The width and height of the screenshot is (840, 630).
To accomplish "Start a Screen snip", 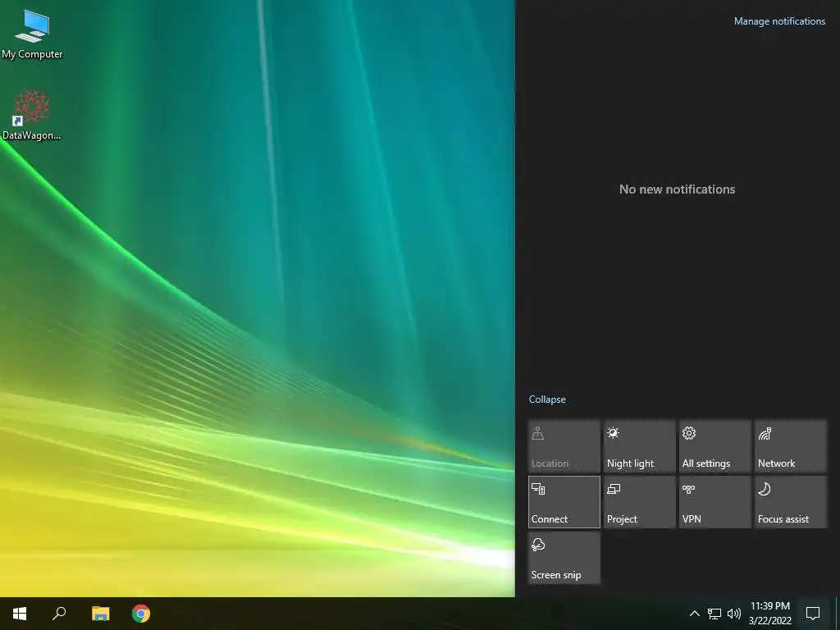I will [564, 557].
